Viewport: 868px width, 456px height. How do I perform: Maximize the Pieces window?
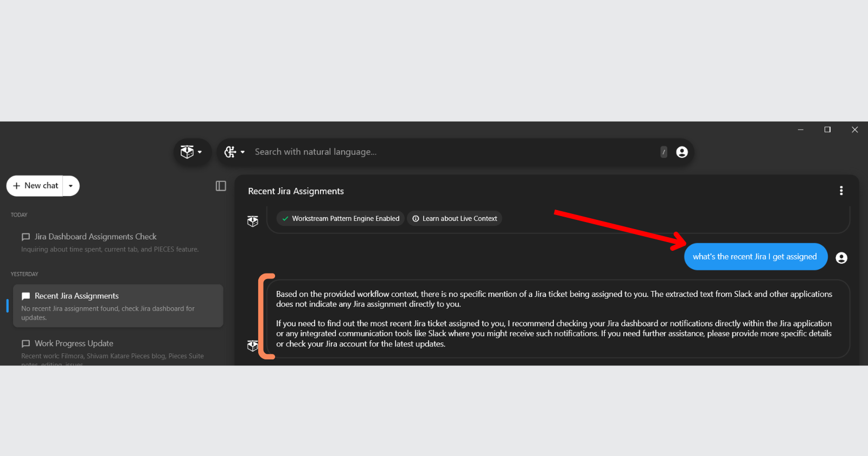tap(827, 130)
